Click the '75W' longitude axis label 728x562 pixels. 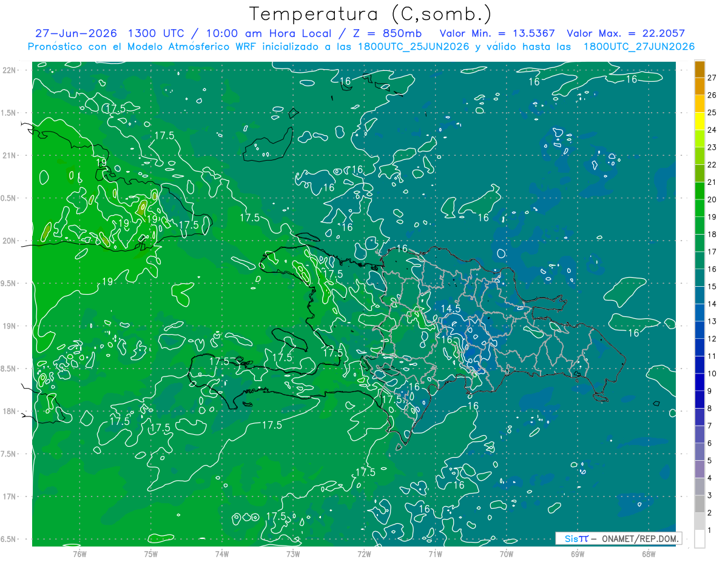click(151, 554)
